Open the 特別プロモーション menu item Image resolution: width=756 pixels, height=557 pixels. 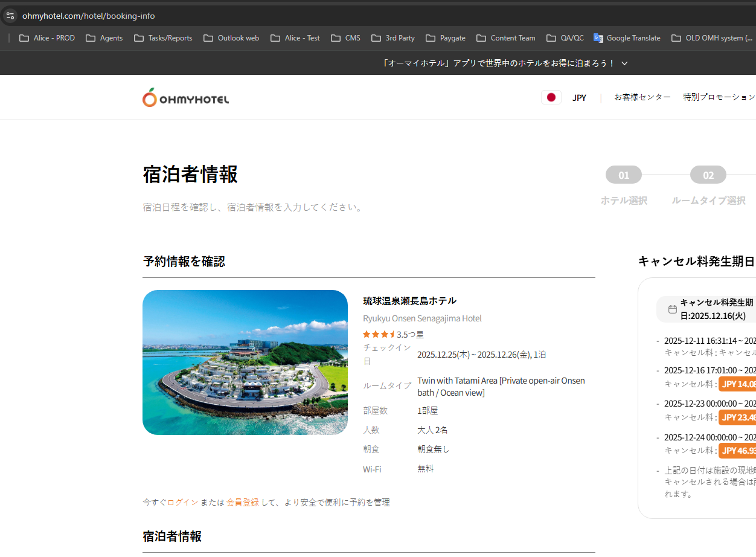[719, 97]
